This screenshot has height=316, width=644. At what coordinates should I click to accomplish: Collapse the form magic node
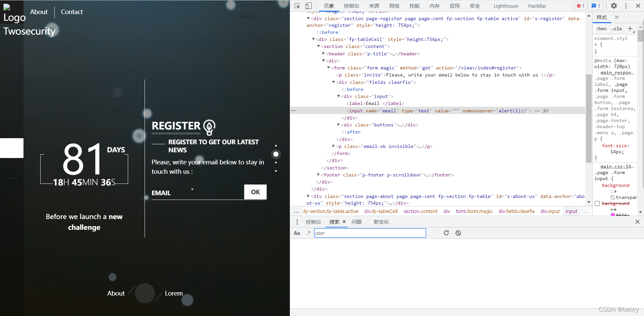[x=329, y=68]
